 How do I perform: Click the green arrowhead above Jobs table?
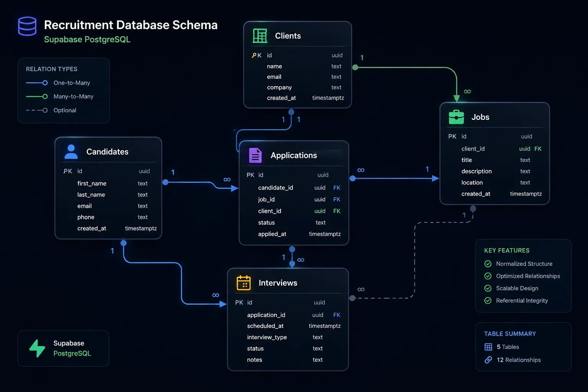(457, 98)
